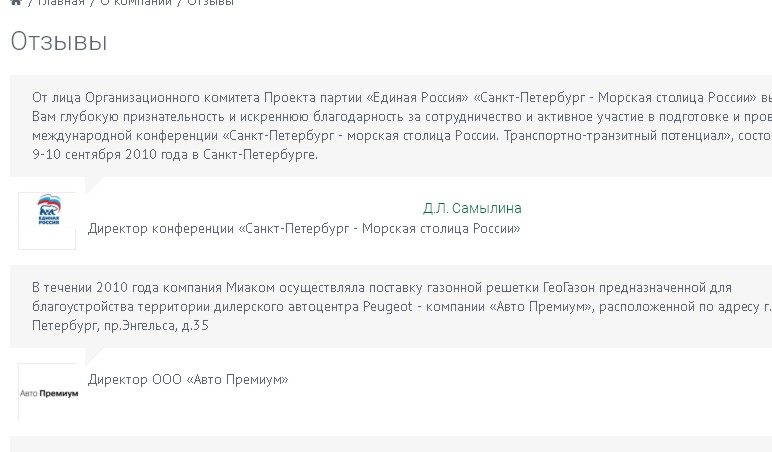Go to the О компании breadcrumb link

tap(136, 2)
